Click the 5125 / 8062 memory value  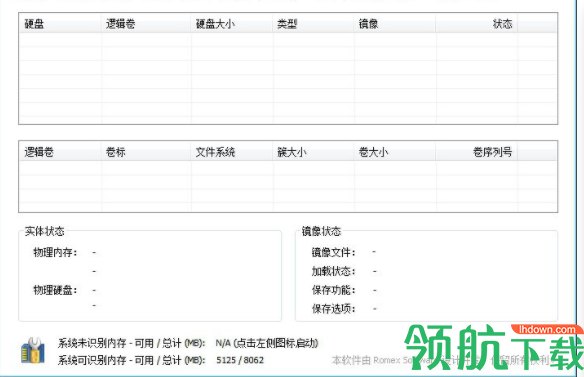pyautogui.click(x=240, y=360)
